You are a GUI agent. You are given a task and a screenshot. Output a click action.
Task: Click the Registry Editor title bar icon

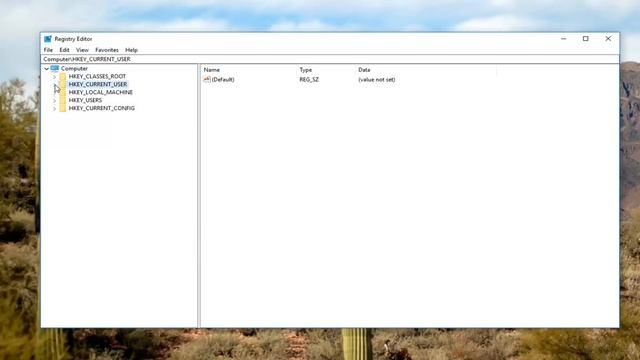(x=48, y=39)
